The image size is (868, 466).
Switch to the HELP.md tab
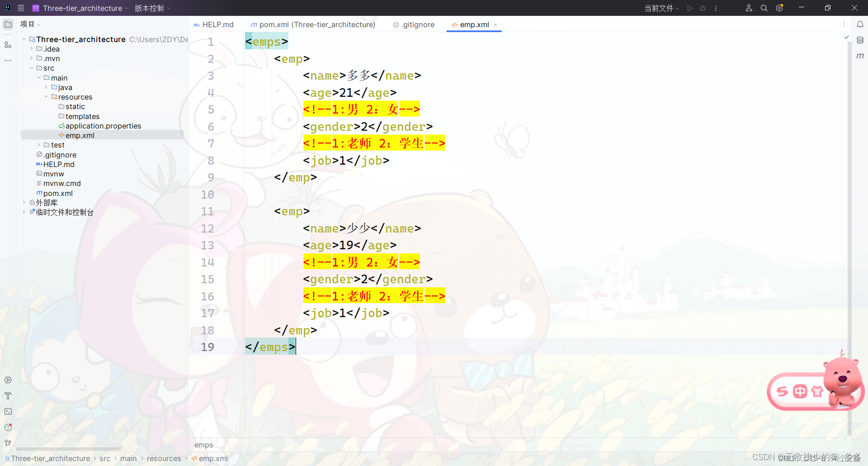tap(217, 24)
